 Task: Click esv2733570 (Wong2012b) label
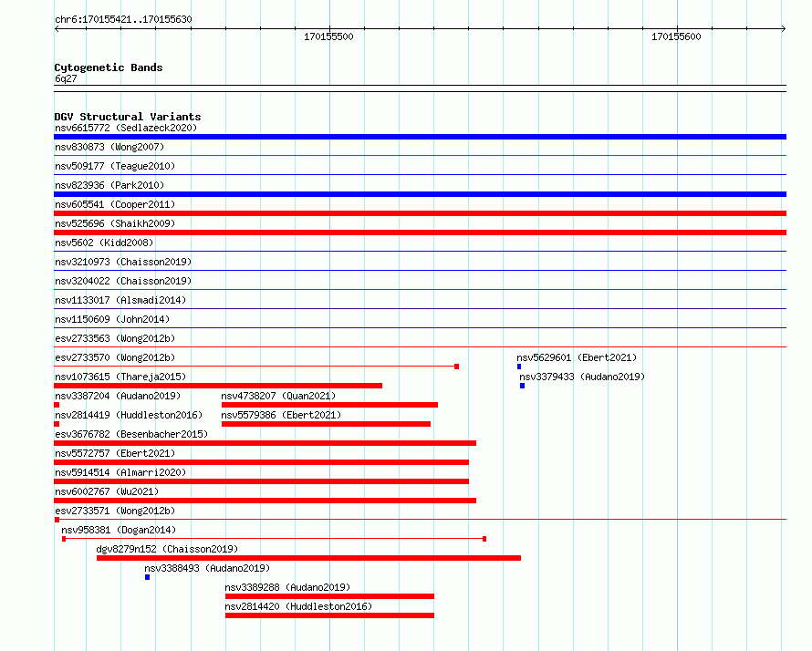pos(115,357)
